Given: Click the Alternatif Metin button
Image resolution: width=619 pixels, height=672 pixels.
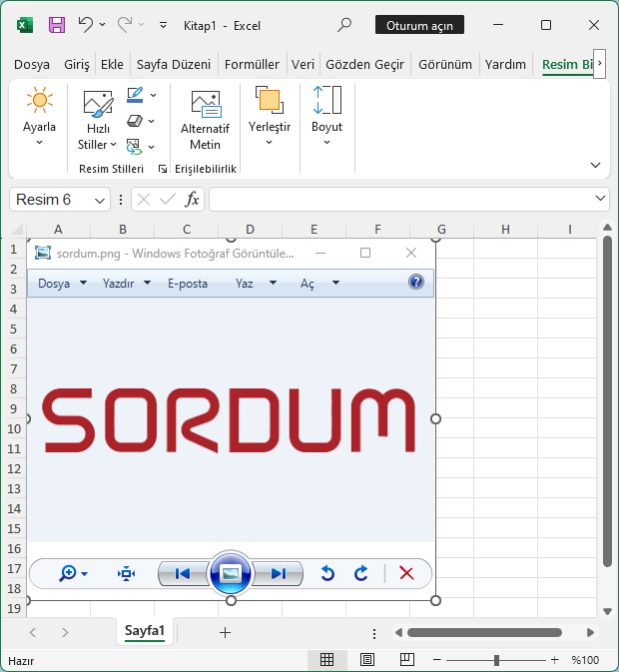Looking at the screenshot, I should 206,120.
